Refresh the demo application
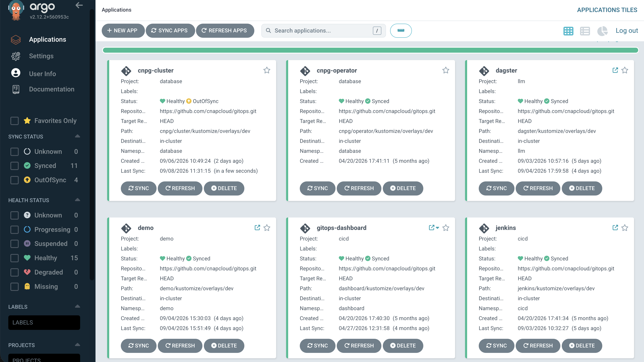 click(180, 346)
